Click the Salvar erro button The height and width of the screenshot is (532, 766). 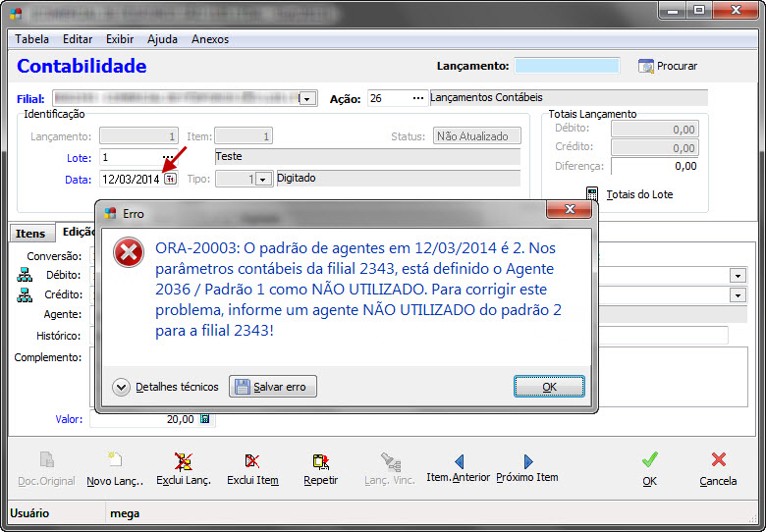tap(273, 387)
